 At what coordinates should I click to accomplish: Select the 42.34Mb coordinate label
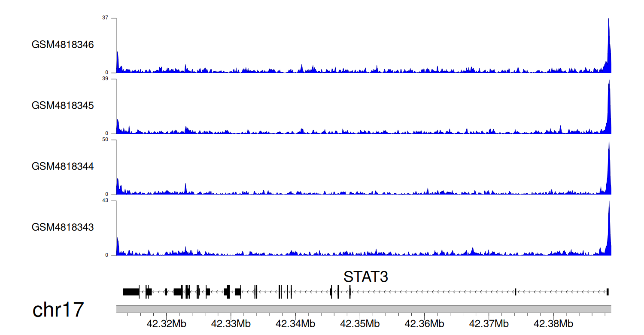pyautogui.click(x=295, y=323)
